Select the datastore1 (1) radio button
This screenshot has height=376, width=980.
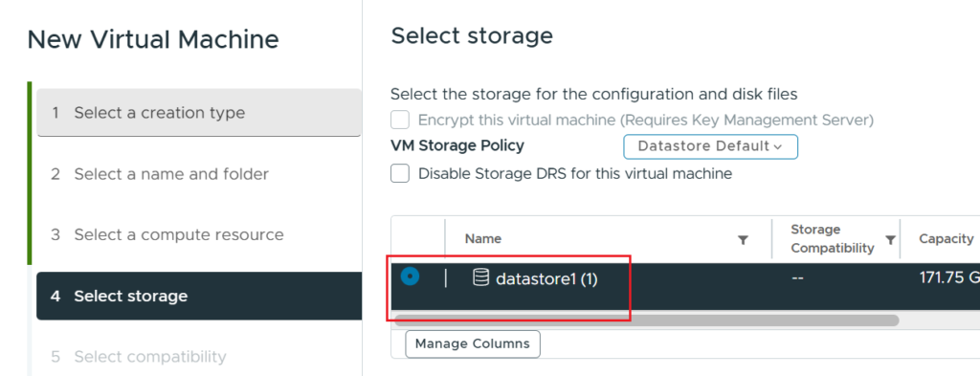[410, 275]
